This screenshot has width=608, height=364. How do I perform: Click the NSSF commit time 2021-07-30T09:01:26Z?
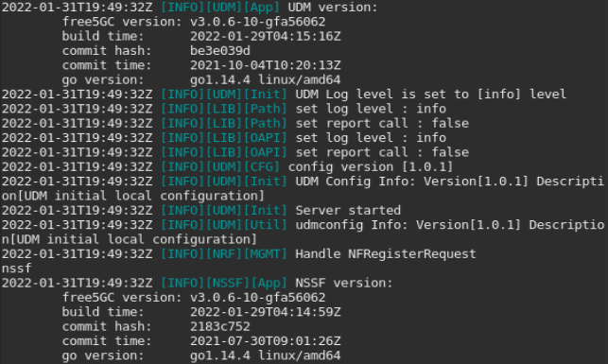[265, 340]
